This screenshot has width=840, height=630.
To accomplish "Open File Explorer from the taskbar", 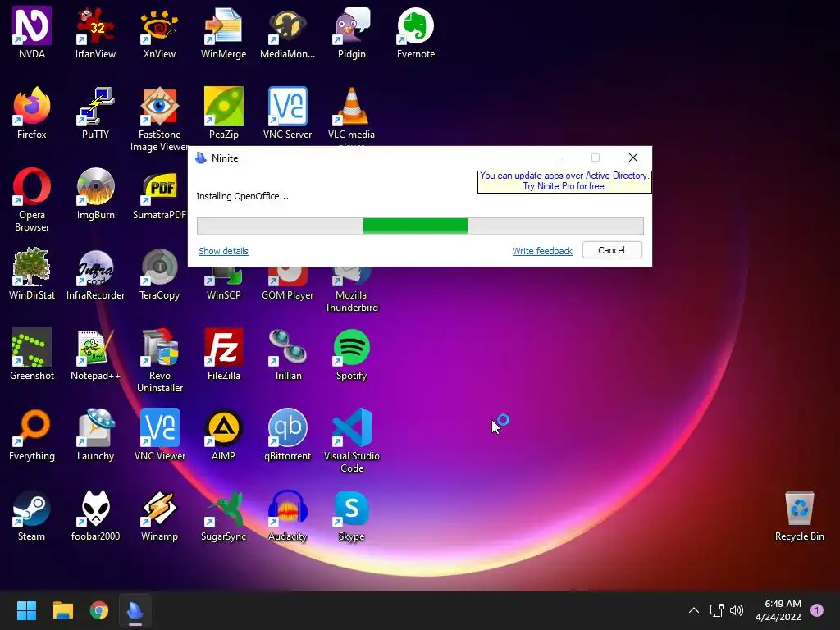I will pyautogui.click(x=62, y=609).
